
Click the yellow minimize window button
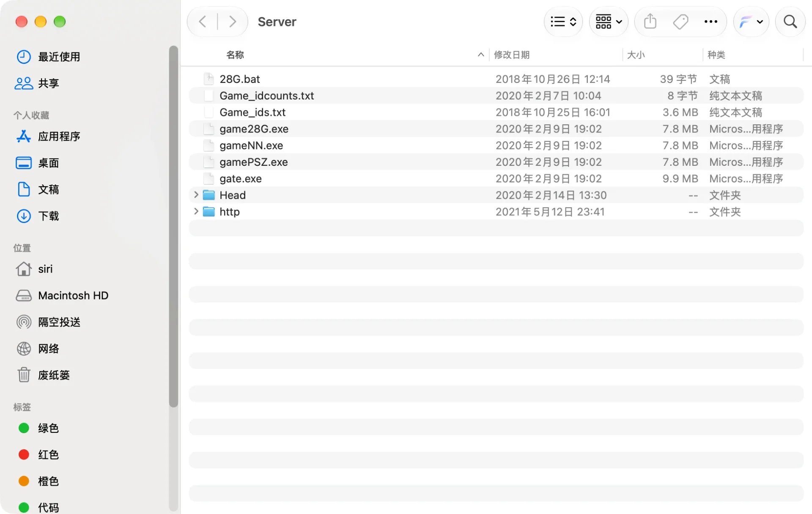[41, 22]
